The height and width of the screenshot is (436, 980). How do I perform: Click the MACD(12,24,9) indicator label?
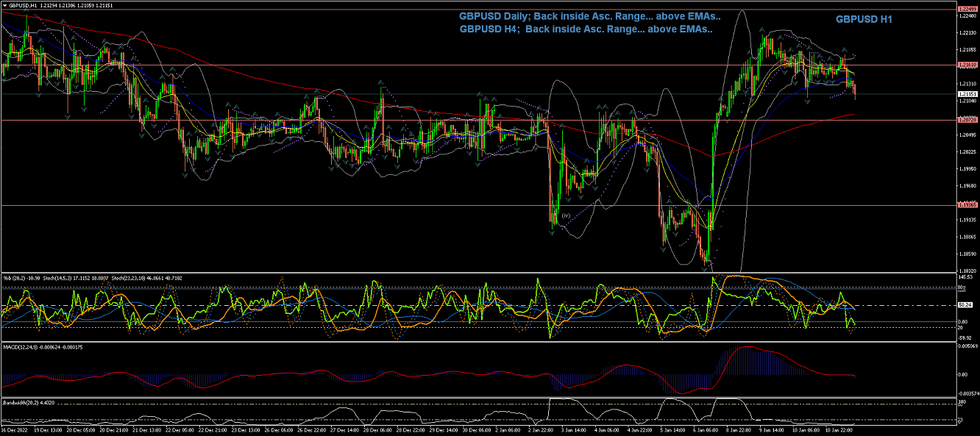pyautogui.click(x=20, y=346)
